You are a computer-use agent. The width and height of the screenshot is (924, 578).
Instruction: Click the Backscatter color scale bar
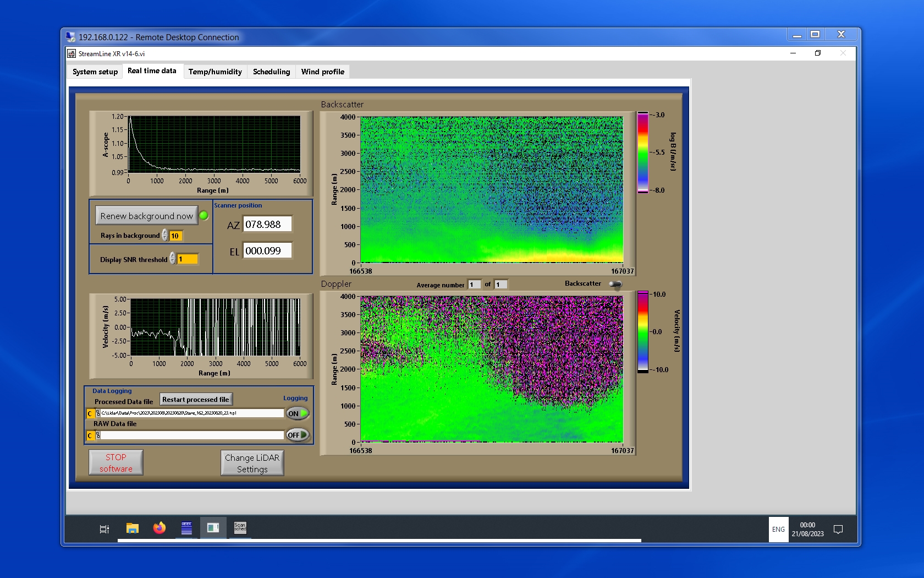coord(642,152)
